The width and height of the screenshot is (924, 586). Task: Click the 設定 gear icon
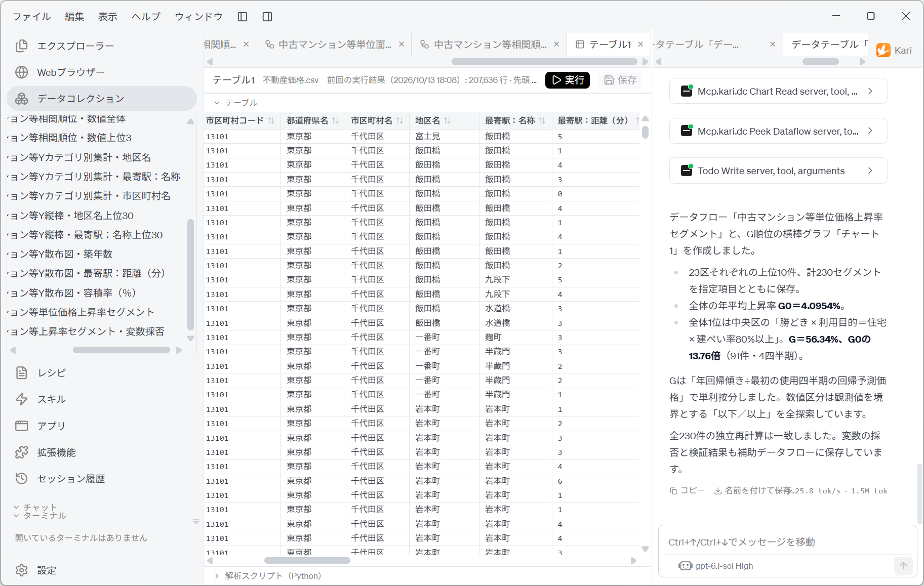tap(22, 570)
